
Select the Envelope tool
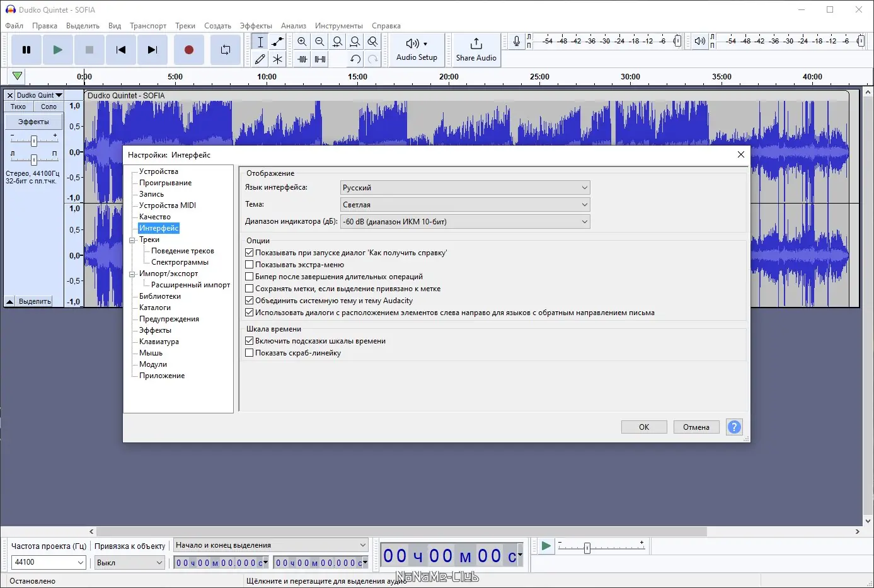tap(277, 42)
